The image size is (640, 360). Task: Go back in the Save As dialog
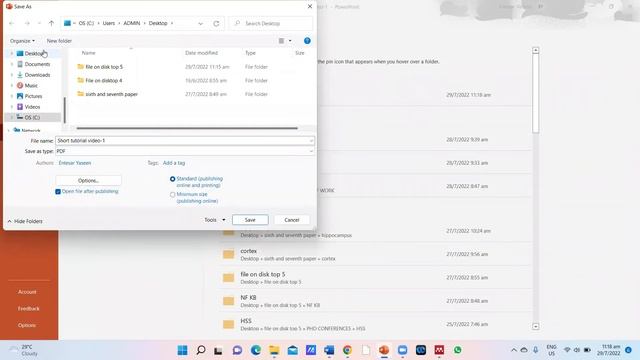tap(11, 24)
